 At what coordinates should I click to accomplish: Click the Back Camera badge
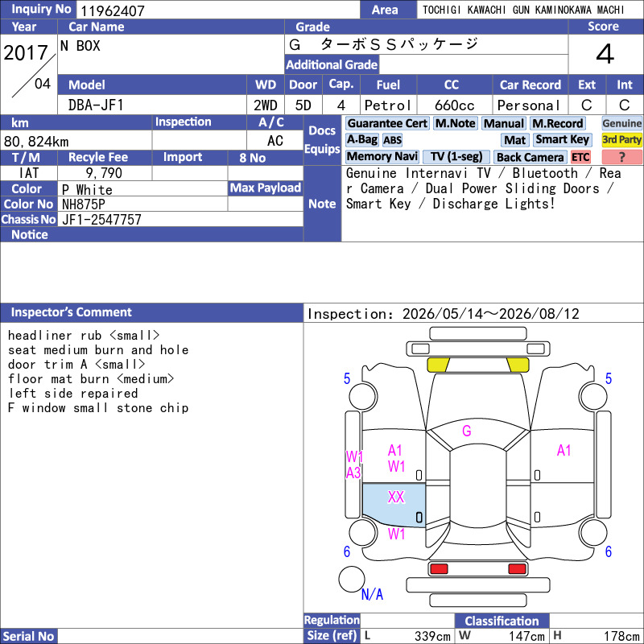(530, 157)
